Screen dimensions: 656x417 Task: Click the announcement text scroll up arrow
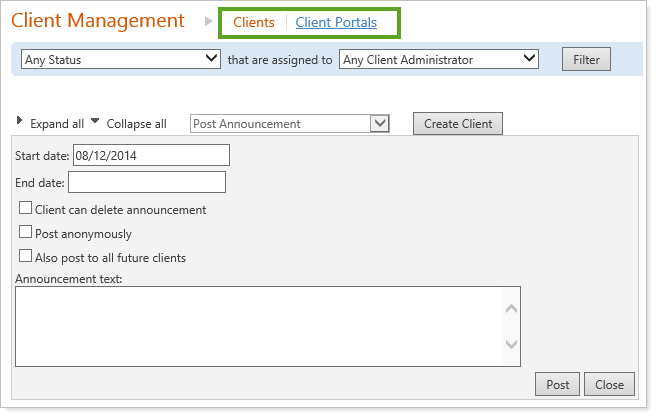[x=510, y=309]
